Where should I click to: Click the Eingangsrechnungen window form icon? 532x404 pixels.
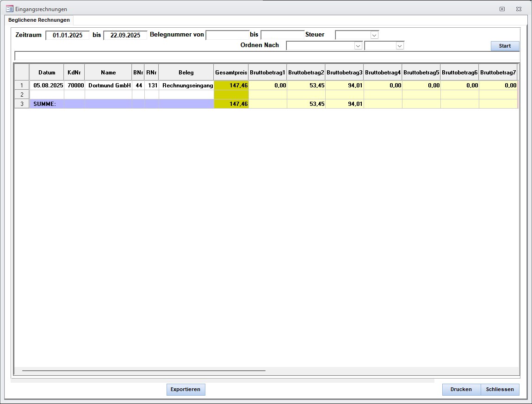click(x=9, y=9)
